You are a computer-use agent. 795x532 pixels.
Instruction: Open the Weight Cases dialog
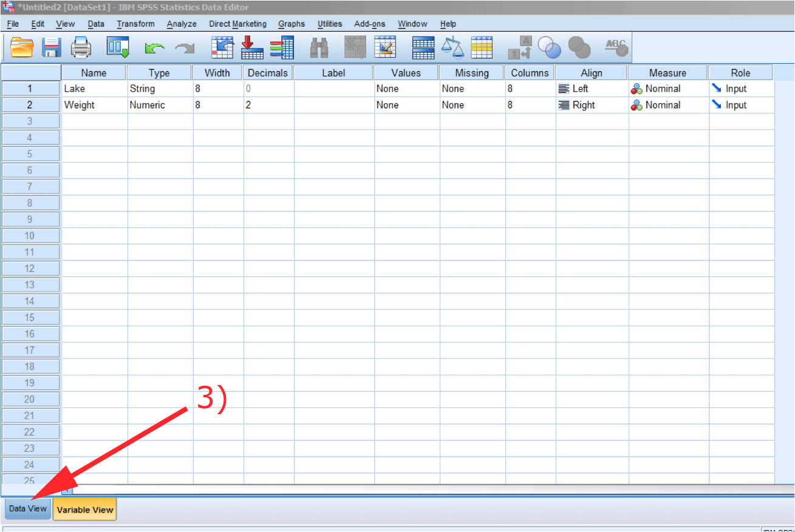pos(452,47)
